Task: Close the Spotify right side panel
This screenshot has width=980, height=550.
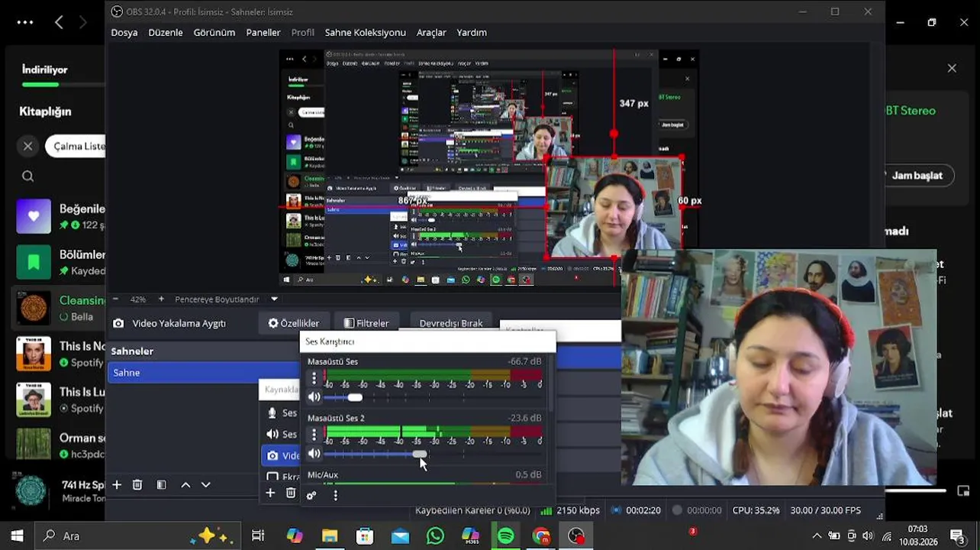Action: pos(952,68)
